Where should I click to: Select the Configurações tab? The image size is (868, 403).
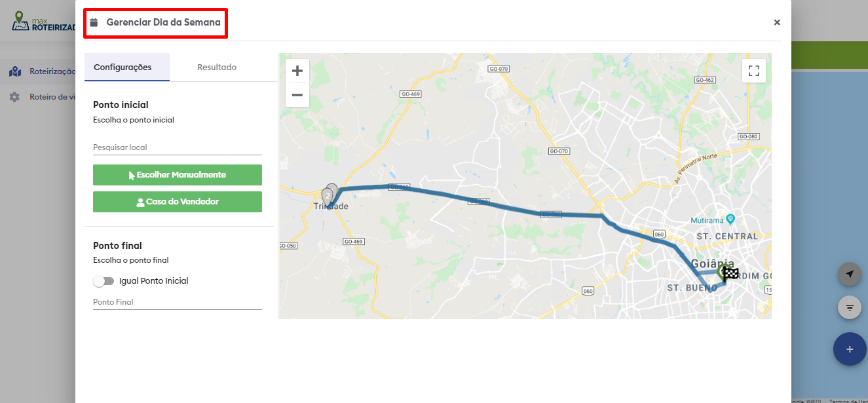[x=123, y=67]
